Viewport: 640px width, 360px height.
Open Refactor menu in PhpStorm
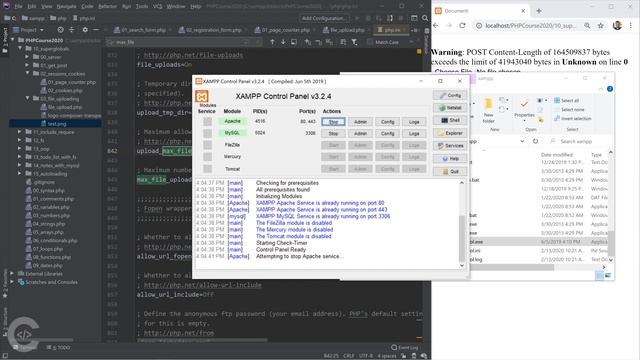coord(107,7)
